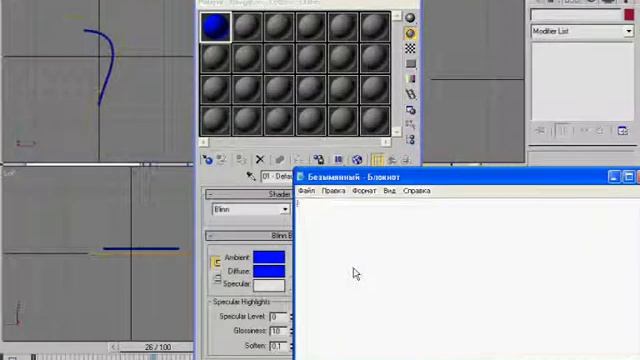Click Remove Modifier from Stack icon
The height and width of the screenshot is (360, 640).
tap(600, 131)
